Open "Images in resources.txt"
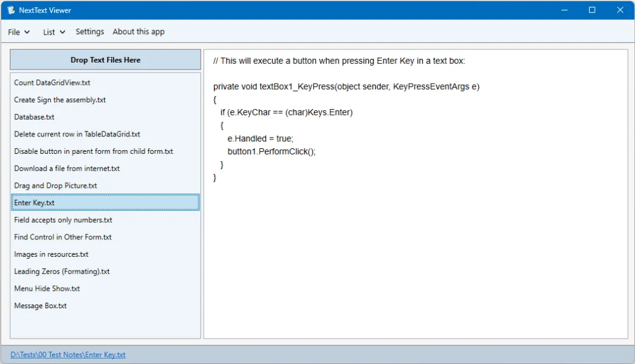The height and width of the screenshot is (364, 635). (51, 254)
